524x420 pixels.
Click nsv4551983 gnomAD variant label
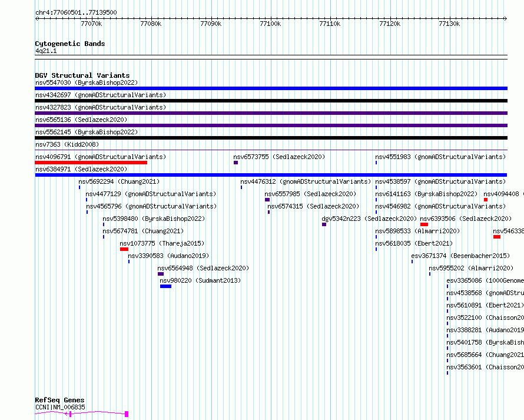point(440,157)
